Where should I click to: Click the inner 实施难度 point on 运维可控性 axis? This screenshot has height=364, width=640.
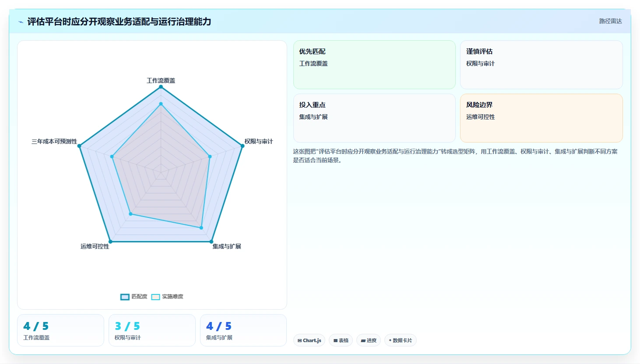pyautogui.click(x=130, y=214)
